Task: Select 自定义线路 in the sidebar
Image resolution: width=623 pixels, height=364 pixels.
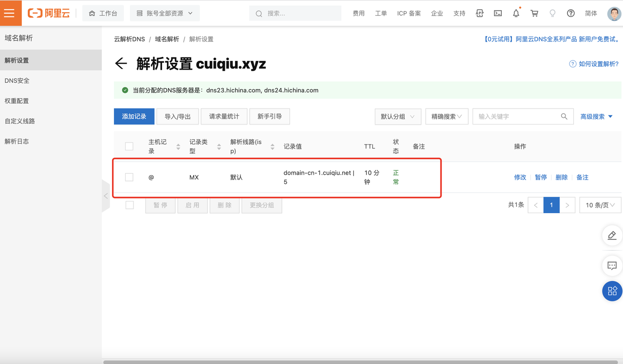Action: (x=51, y=121)
